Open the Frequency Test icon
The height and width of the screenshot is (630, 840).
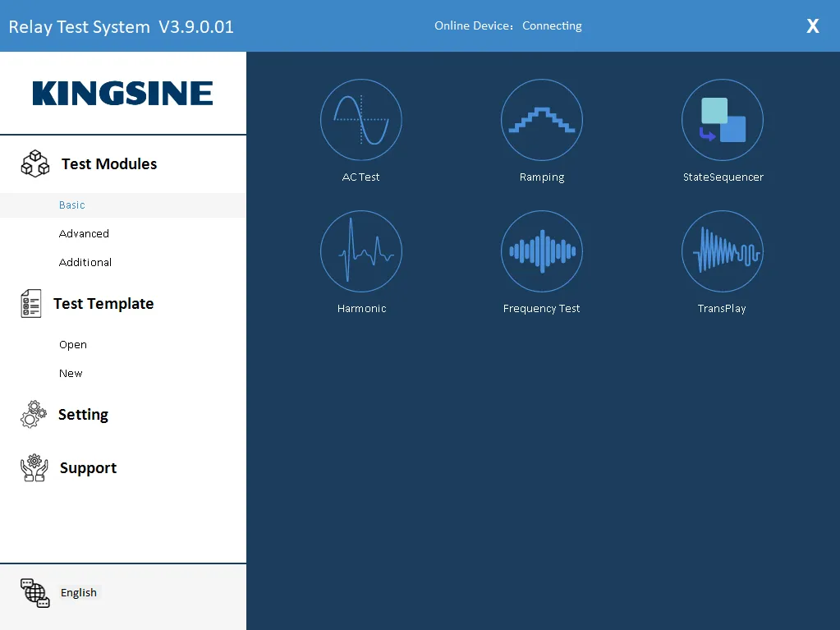(x=542, y=251)
